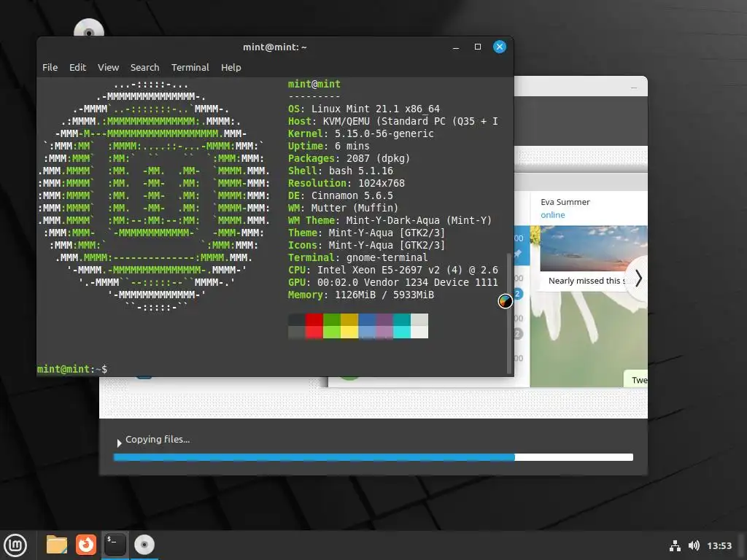Click the Eva Summer name in slideshow
This screenshot has height=560, width=747.
[x=565, y=202]
